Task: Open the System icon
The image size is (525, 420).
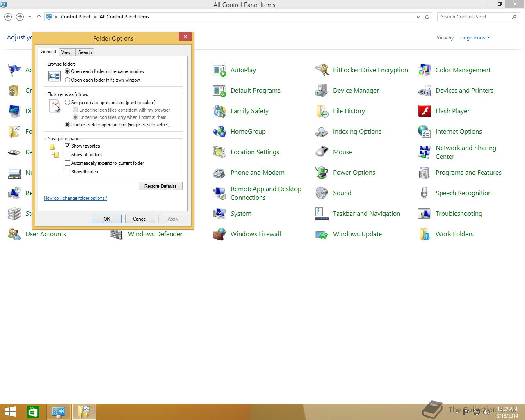Action: pos(219,214)
